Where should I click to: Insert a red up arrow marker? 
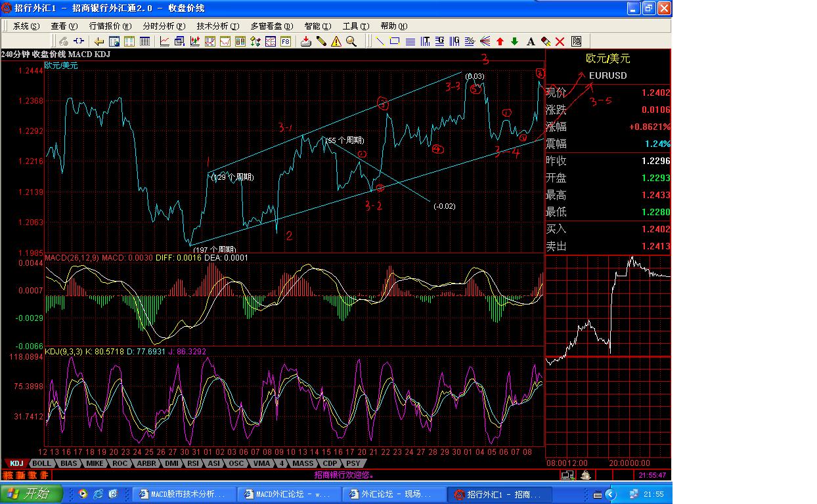[500, 41]
